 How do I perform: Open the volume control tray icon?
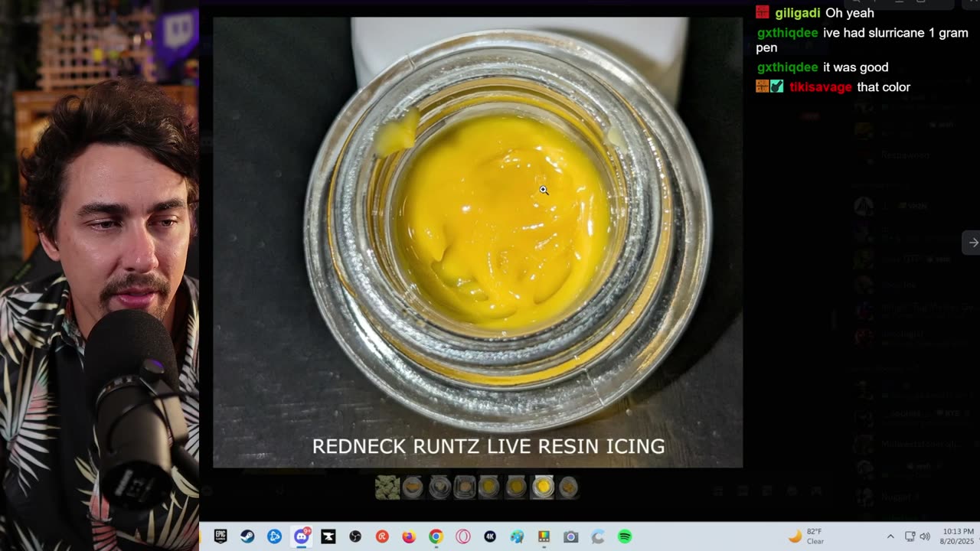(924, 536)
